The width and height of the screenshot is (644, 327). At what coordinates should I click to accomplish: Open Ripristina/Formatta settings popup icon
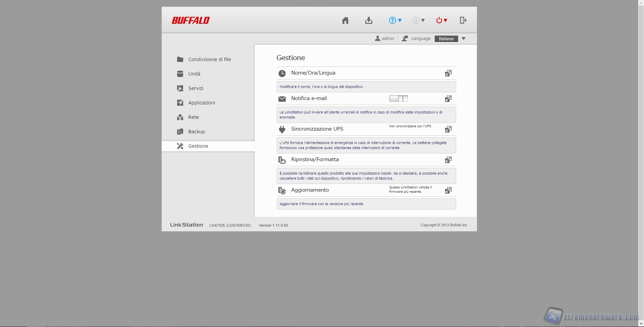click(x=448, y=160)
